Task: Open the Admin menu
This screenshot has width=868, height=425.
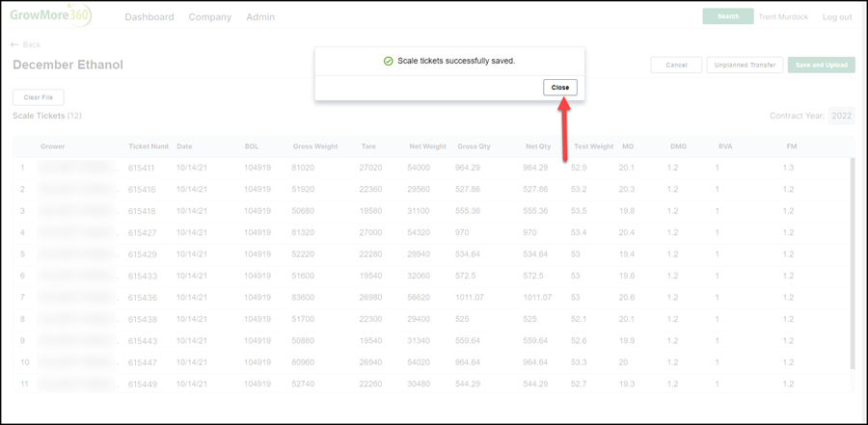Action: point(260,17)
